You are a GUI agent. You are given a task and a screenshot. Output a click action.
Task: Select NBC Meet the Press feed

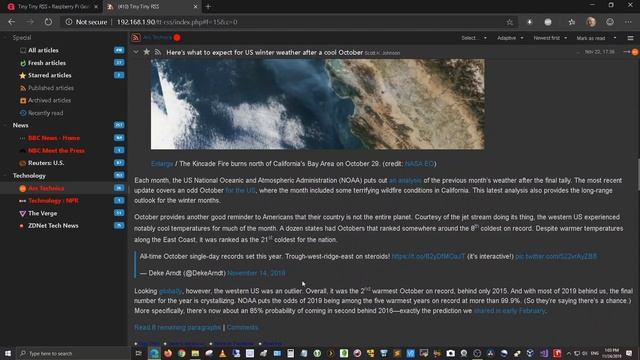pyautogui.click(x=56, y=151)
